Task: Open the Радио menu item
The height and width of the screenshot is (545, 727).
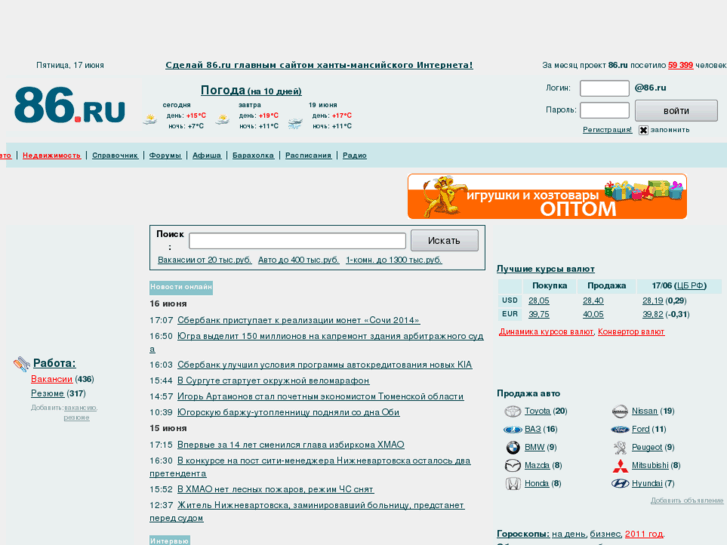Action: pos(355,155)
